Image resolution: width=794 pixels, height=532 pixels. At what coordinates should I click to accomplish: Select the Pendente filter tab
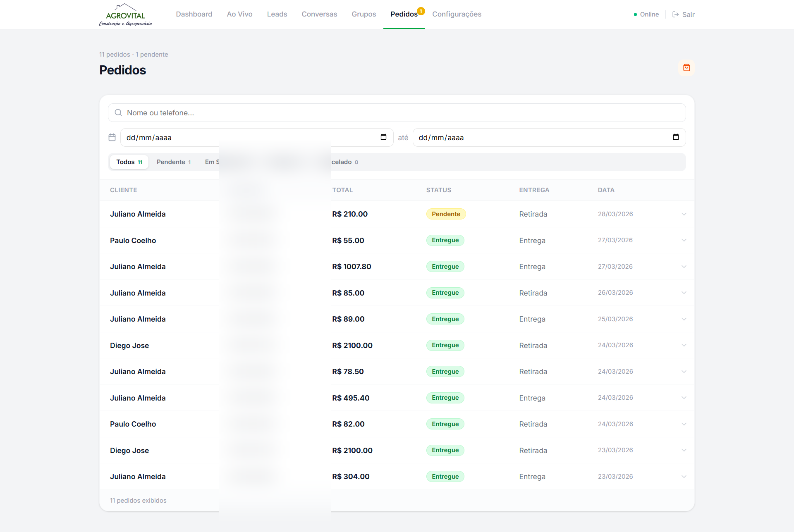(173, 162)
